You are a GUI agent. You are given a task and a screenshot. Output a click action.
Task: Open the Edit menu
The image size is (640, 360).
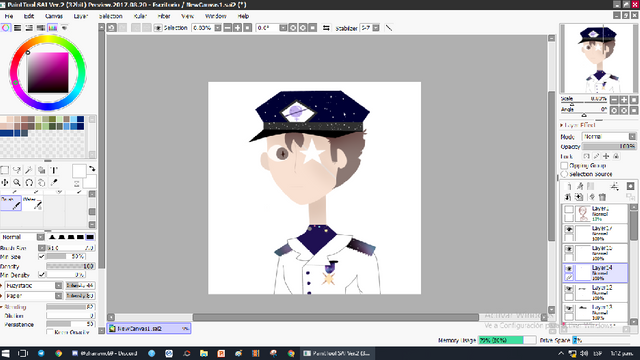point(29,16)
